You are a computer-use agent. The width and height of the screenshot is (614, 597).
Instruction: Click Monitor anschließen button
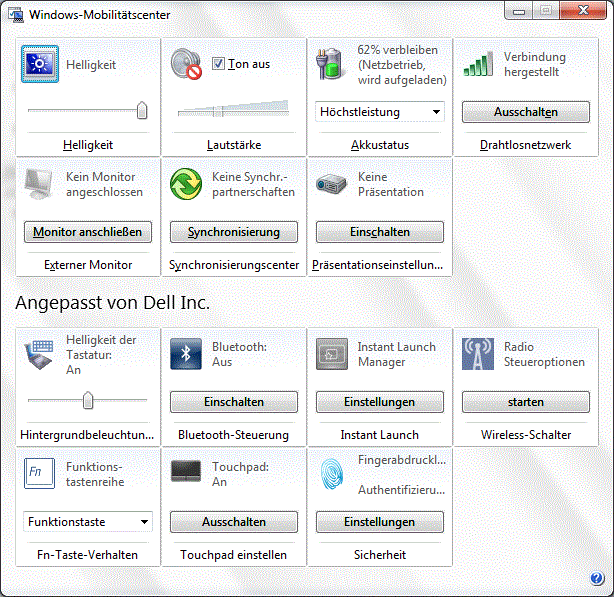pyautogui.click(x=88, y=232)
